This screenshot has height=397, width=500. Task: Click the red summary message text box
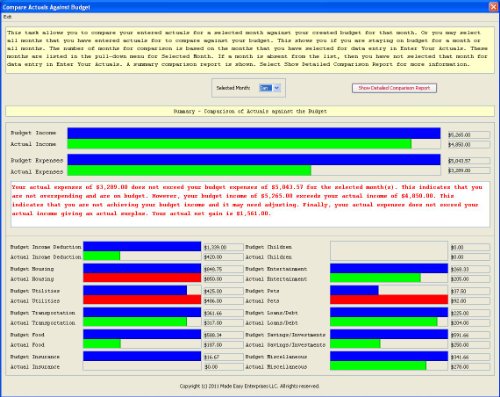pos(250,204)
